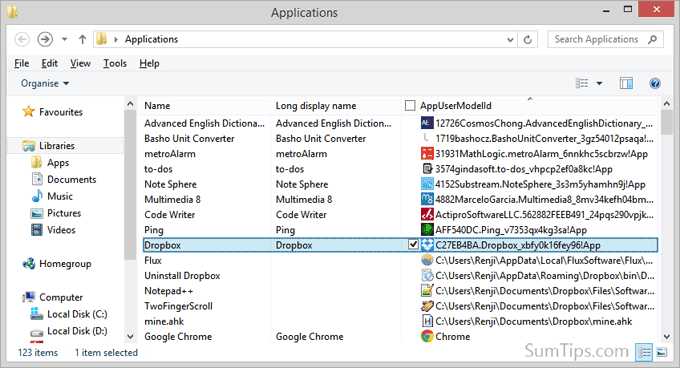Select the Basho Unit Converter name

189,139
